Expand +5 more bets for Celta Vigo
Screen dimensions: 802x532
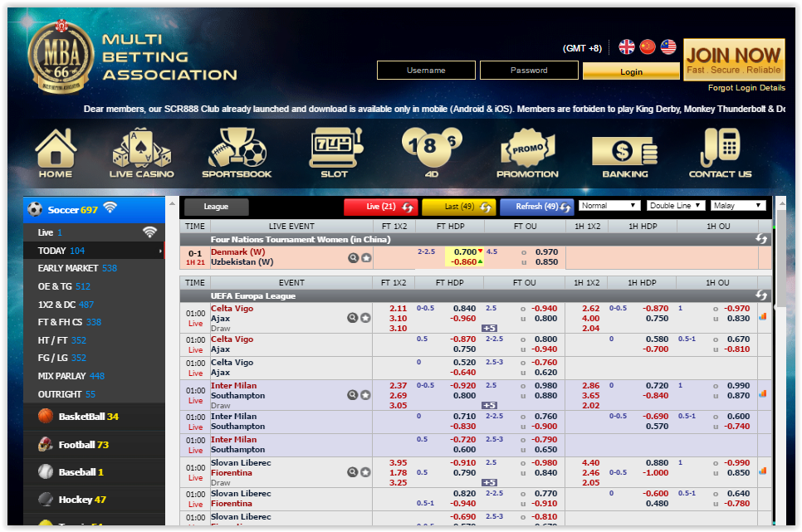pos(489,329)
